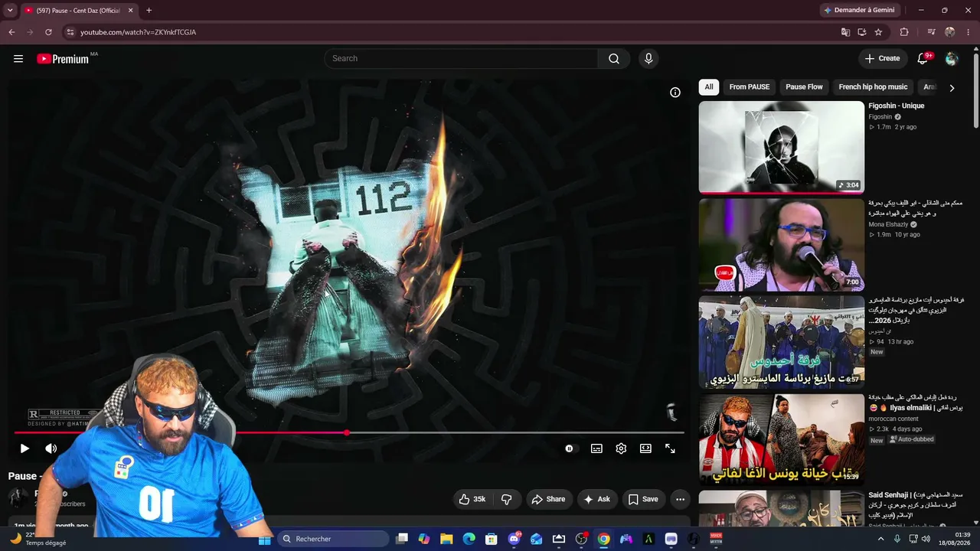
Task: Open a new browser tab
Action: tap(149, 11)
